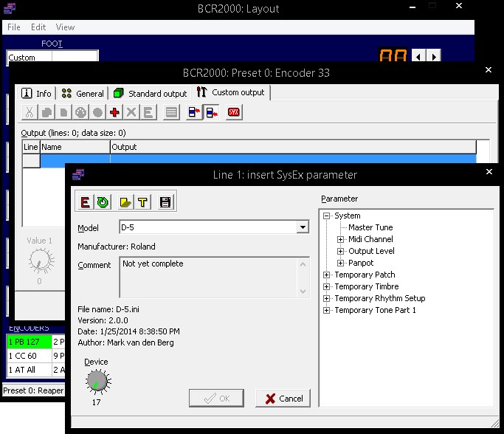This screenshot has width=504, height=434.
Task: Close the Line 1 insert SysEx parameter dialog
Action: (489, 172)
